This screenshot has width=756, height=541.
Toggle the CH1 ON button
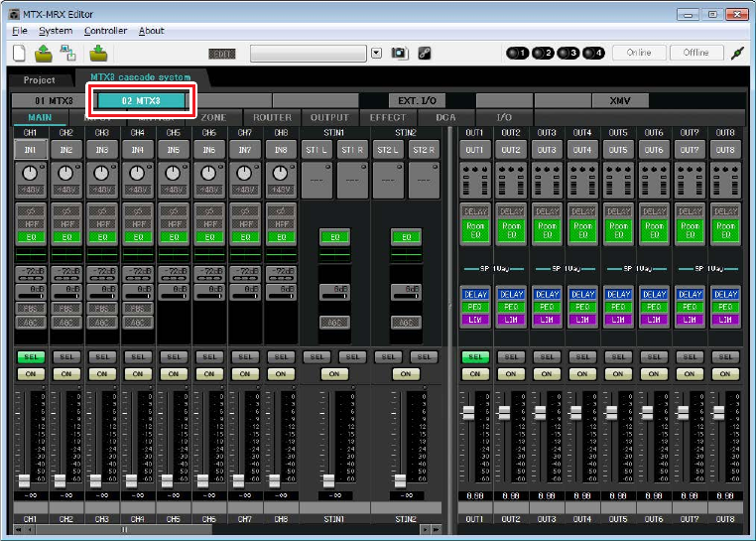coord(31,373)
